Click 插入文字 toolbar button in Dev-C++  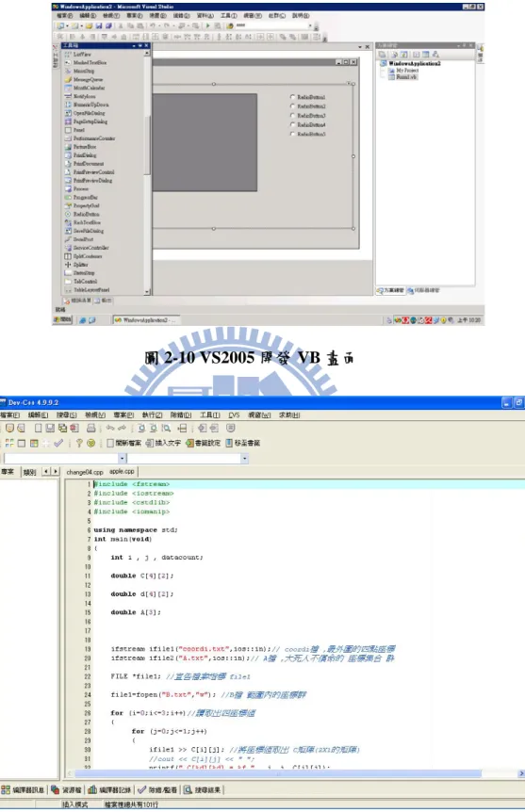pos(163,444)
